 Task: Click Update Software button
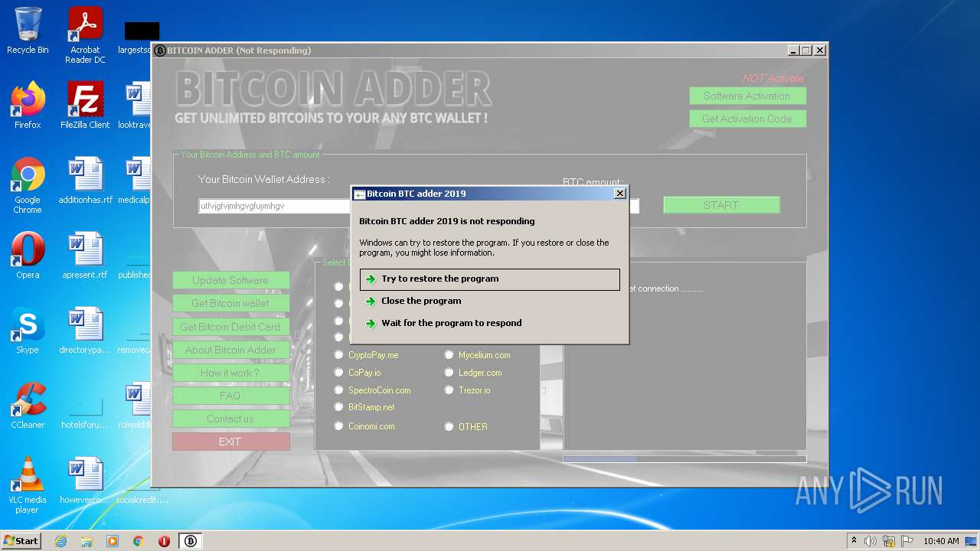[230, 280]
